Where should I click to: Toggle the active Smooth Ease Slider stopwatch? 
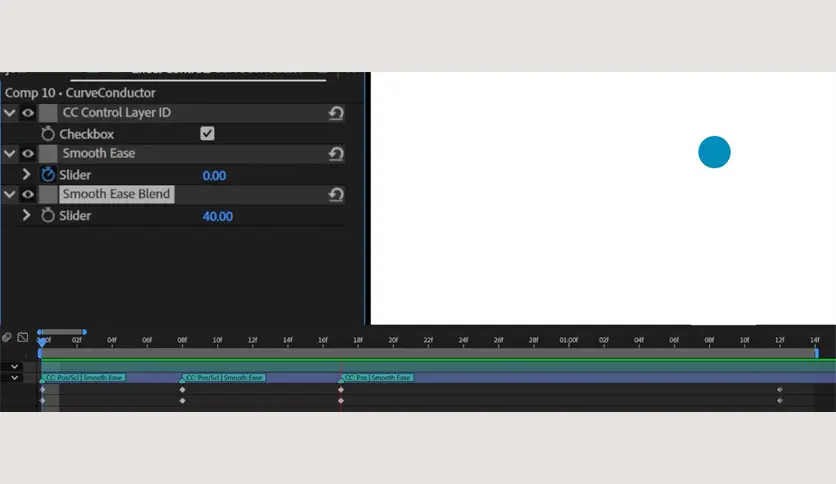tap(48, 174)
